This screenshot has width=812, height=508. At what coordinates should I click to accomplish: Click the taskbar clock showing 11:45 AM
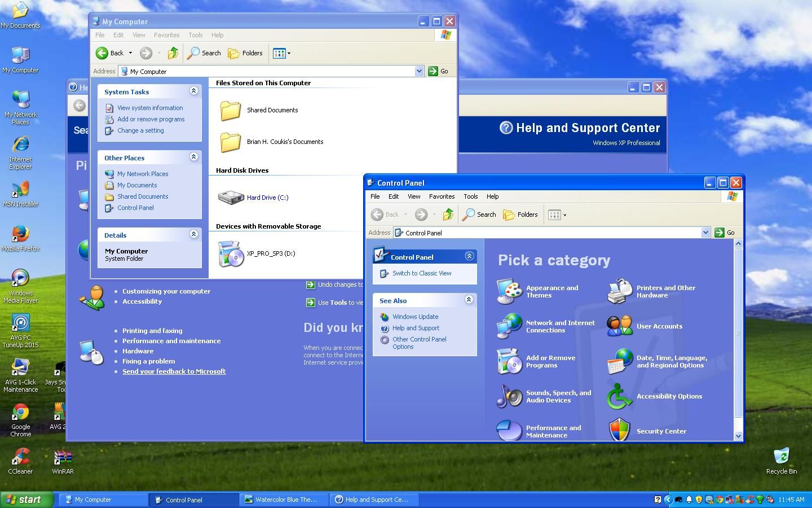(791, 500)
